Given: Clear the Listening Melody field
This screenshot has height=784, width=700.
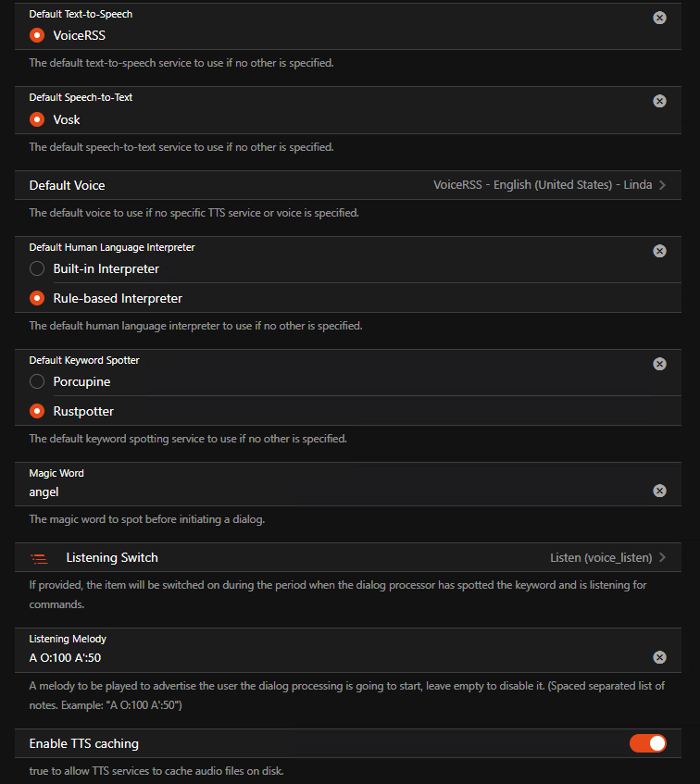Looking at the screenshot, I should click(x=659, y=657).
